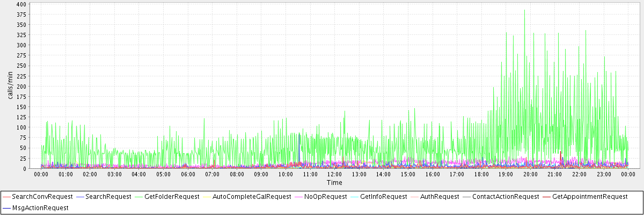Click the 100 value on y-axis
This screenshot has width=644, height=215.
tap(21, 127)
